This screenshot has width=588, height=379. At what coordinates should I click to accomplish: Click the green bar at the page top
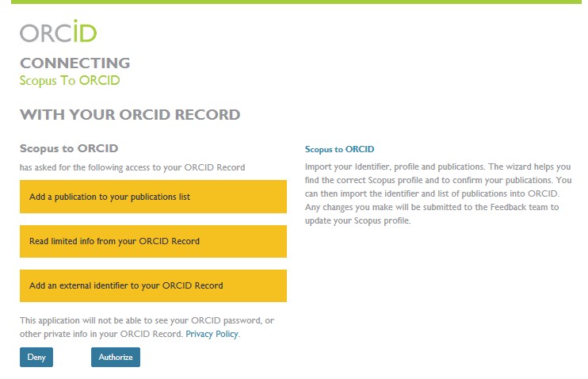(x=294, y=2)
